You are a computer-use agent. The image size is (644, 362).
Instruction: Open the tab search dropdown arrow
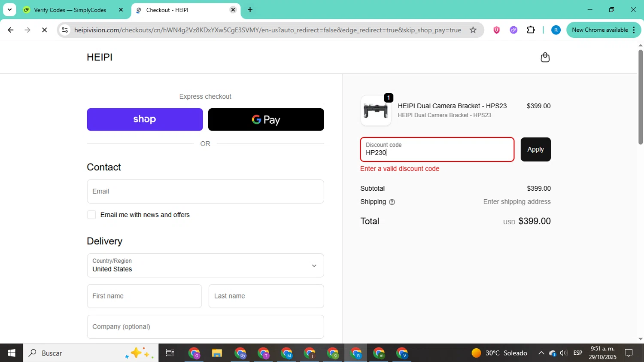(9, 10)
